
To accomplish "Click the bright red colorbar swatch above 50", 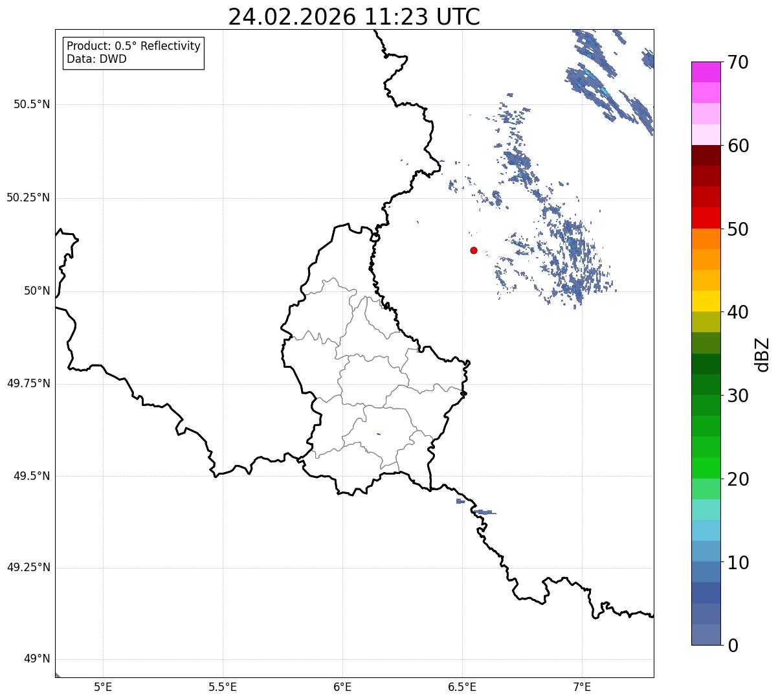I will pyautogui.click(x=706, y=218).
